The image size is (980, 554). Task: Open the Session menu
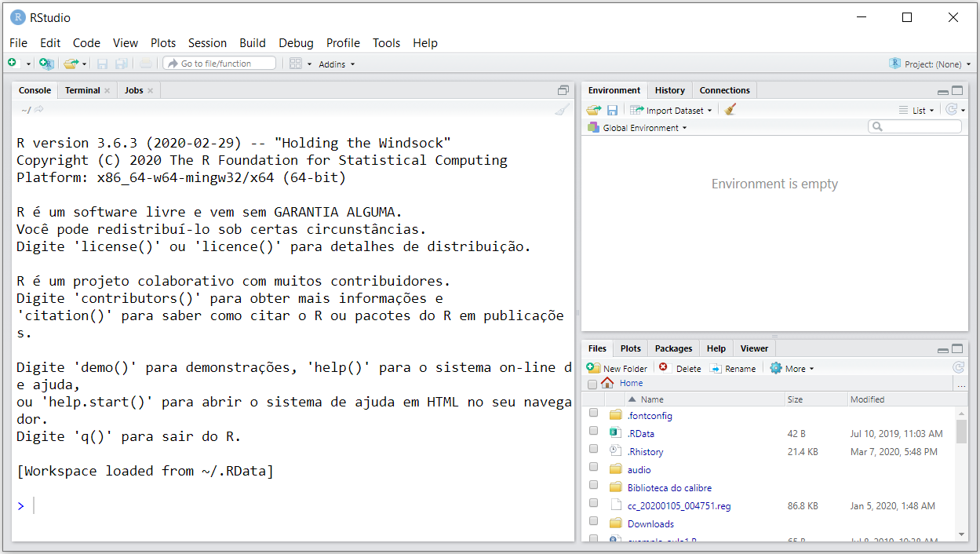coord(207,43)
